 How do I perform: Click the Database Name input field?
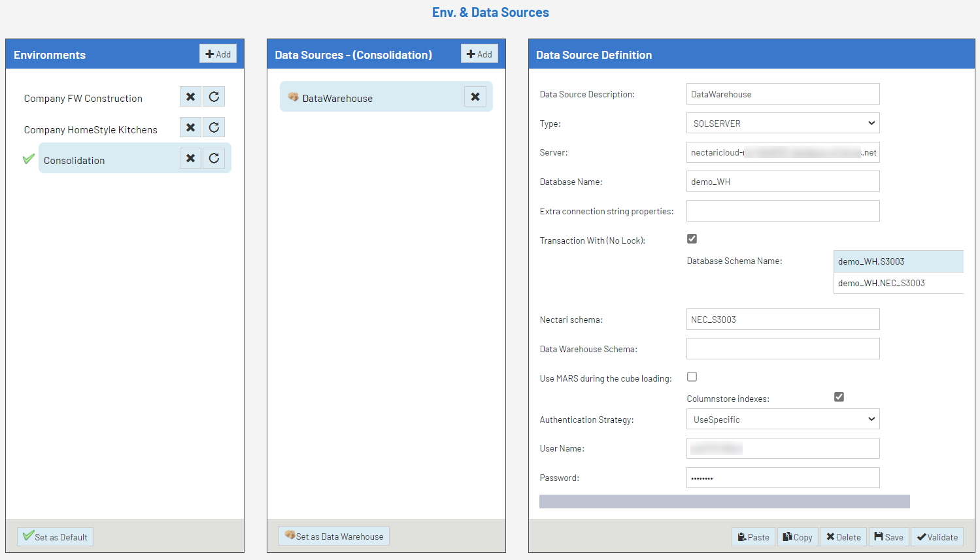click(x=783, y=182)
